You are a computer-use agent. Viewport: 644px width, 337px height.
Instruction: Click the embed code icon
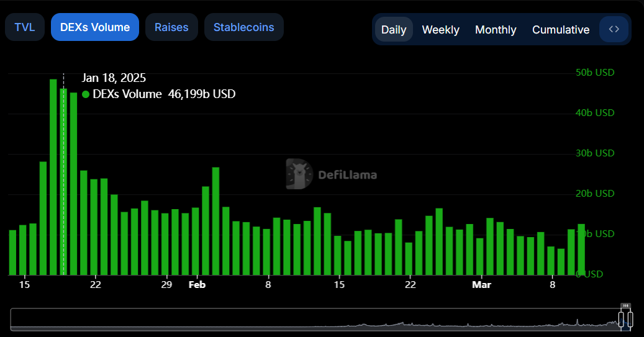(614, 29)
